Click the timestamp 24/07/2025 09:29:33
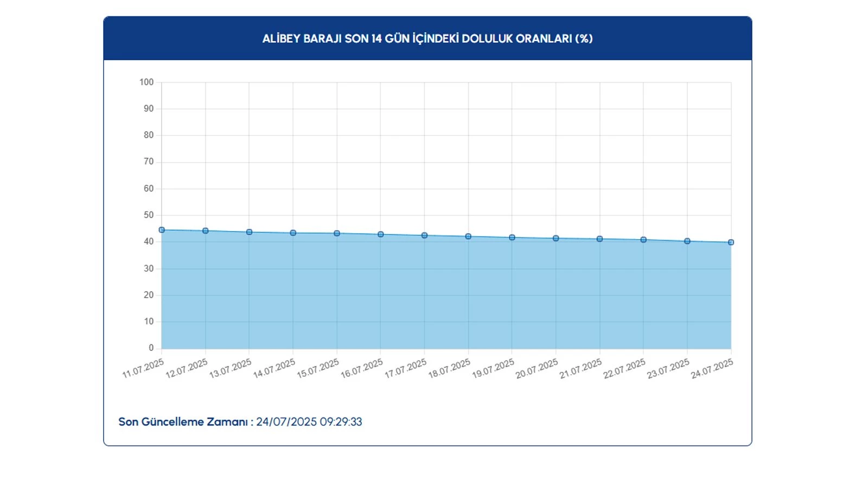Viewport: 868px width, 488px height. point(309,422)
